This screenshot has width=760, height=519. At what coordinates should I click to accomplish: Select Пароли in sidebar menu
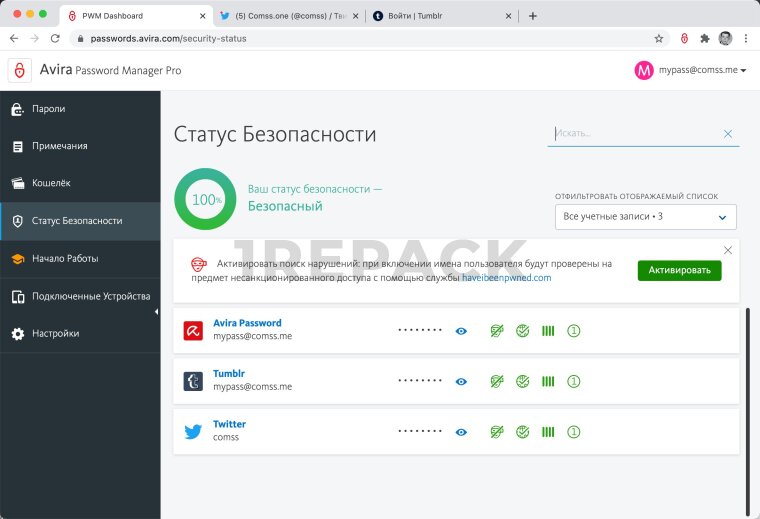pyautogui.click(x=80, y=109)
